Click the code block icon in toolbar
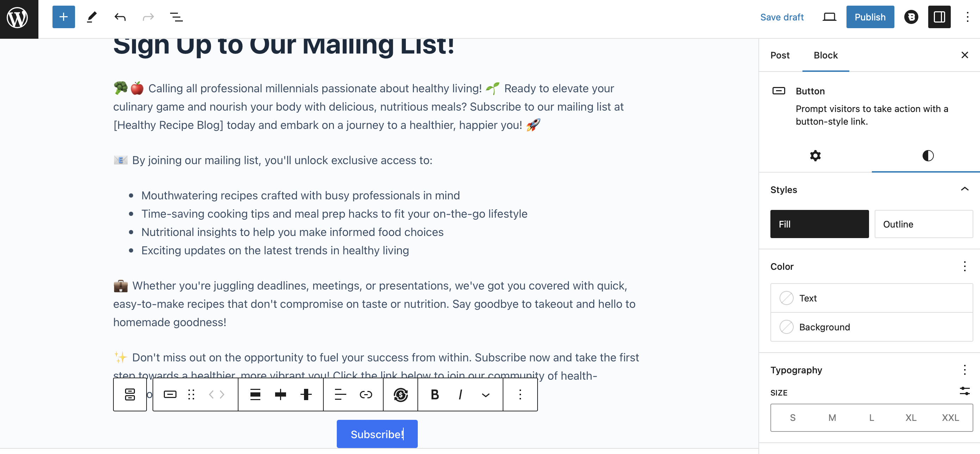980x454 pixels. tap(216, 394)
